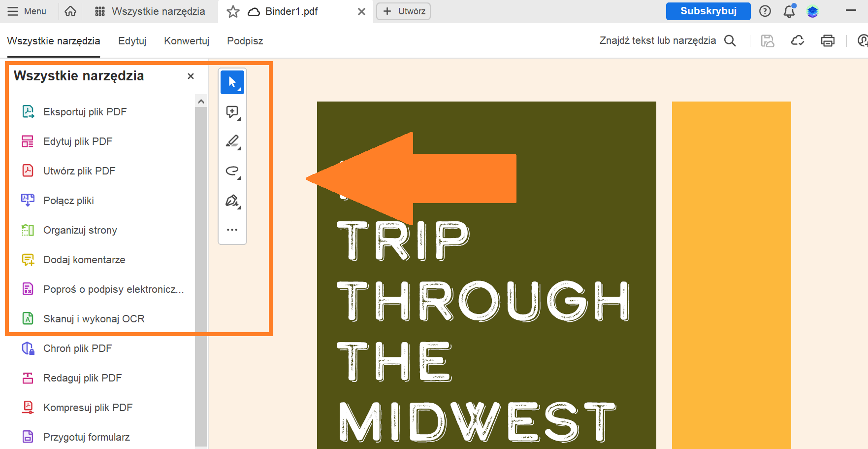Click the tools list scroll-up arrow
Viewport: 868px width, 449px height.
pyautogui.click(x=201, y=102)
